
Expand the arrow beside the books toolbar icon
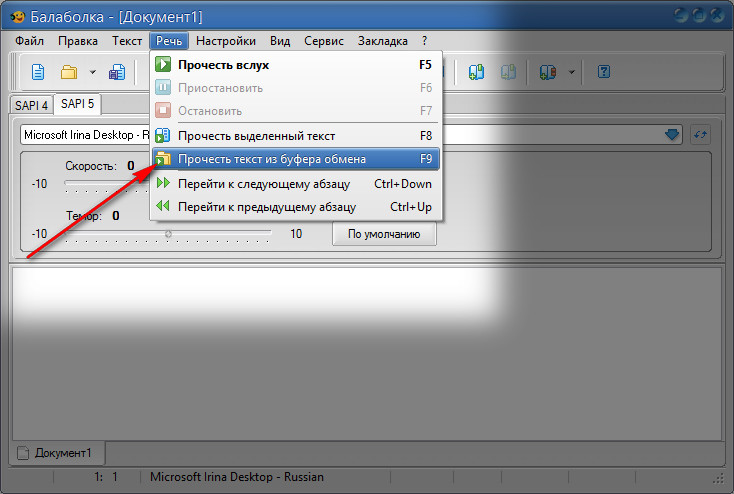[572, 72]
